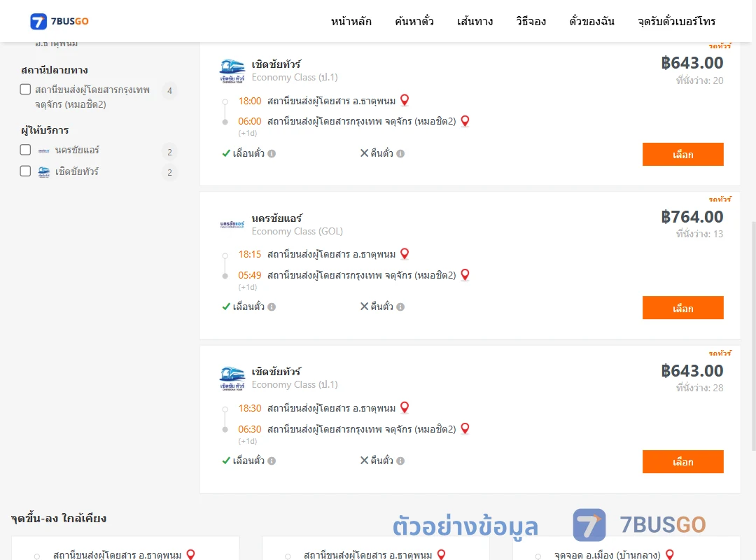Viewport: 756px width, 560px height.
Task: Open เส้นทาง menu item
Action: [475, 21]
